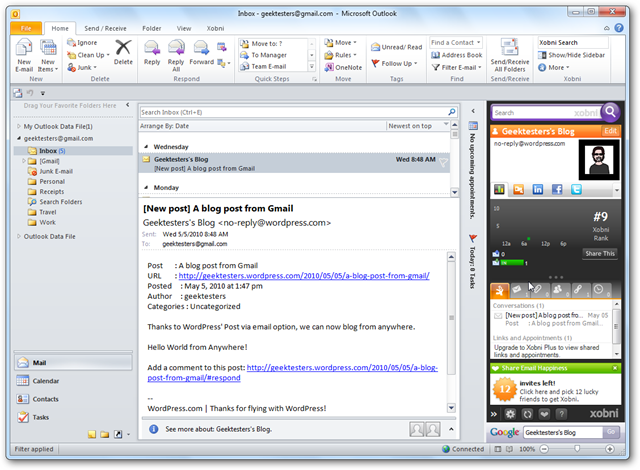The image size is (640, 470).
Task: Reply to the selected email
Action: [152, 53]
